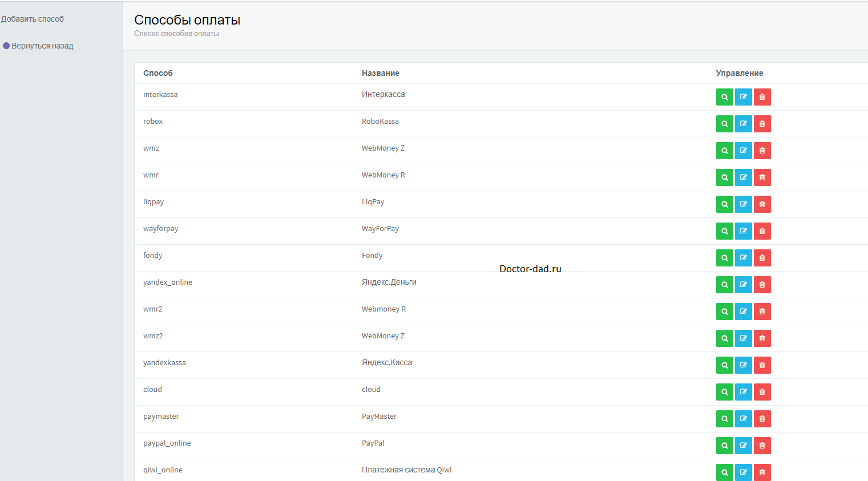View the interkassa payment method
This screenshot has height=481, width=868.
click(x=725, y=97)
